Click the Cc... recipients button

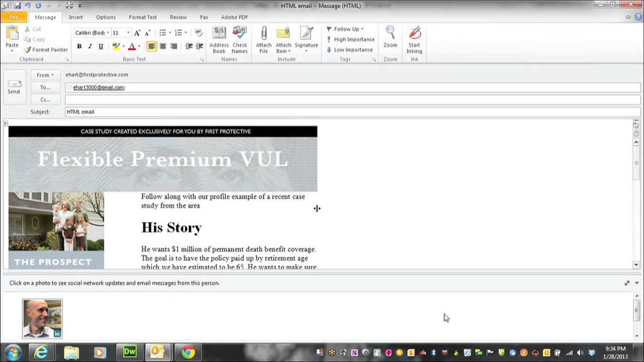pos(45,100)
